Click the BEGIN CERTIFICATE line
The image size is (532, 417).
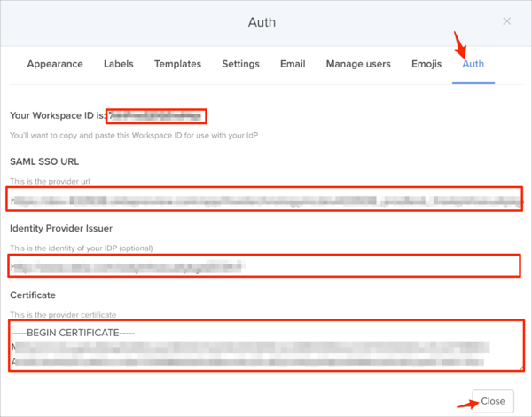click(77, 333)
